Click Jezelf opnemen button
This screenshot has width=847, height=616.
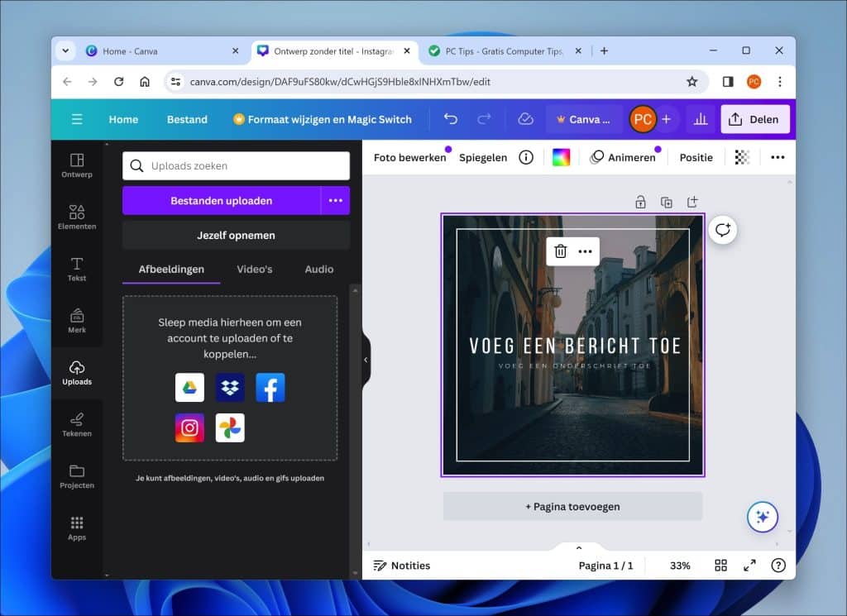click(x=236, y=235)
